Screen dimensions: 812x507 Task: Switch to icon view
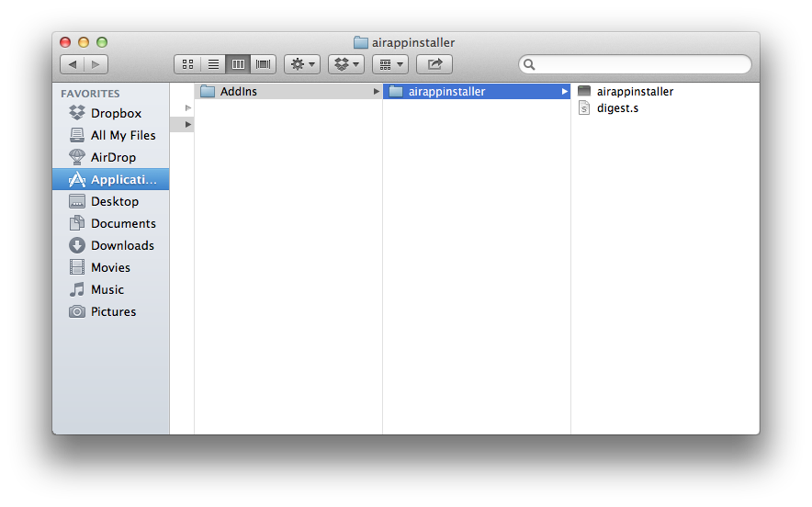click(x=187, y=64)
